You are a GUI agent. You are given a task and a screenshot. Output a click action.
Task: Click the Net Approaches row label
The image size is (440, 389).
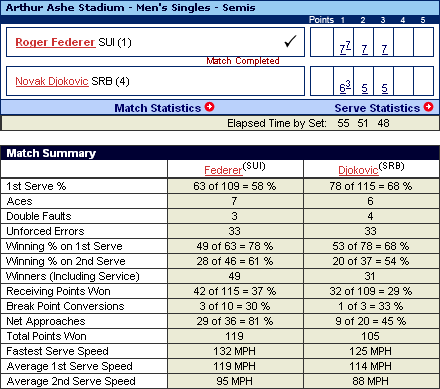[46, 321]
